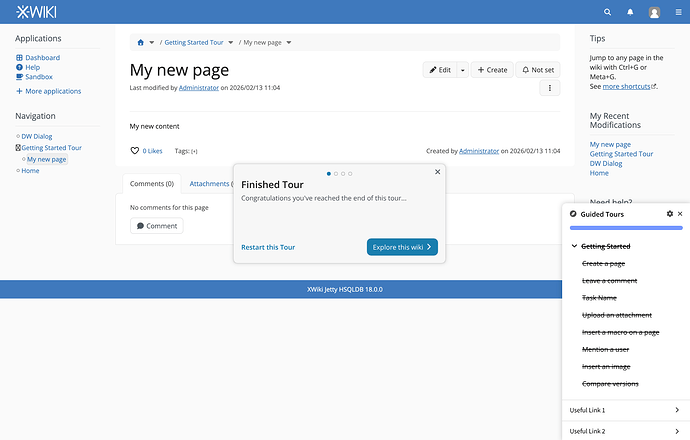Expand the home breadcrumb dropdown arrow
Image resolution: width=690 pixels, height=440 pixels.
click(152, 43)
